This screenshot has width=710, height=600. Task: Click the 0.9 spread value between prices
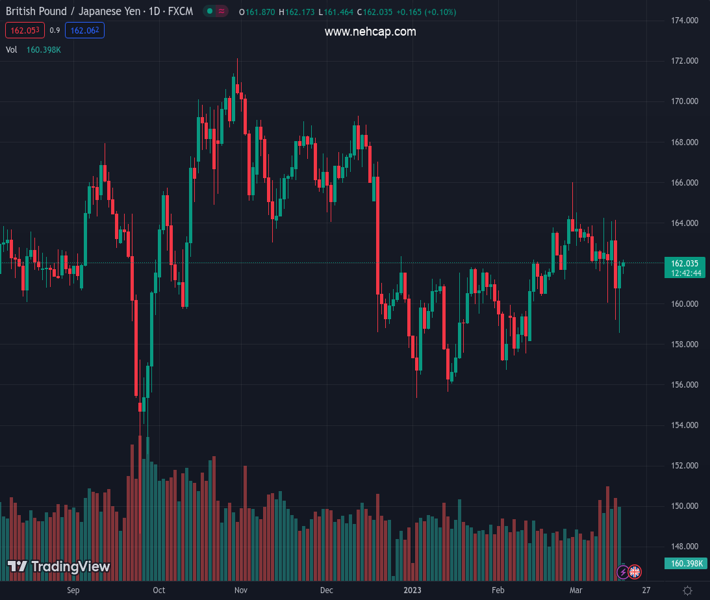click(x=55, y=31)
